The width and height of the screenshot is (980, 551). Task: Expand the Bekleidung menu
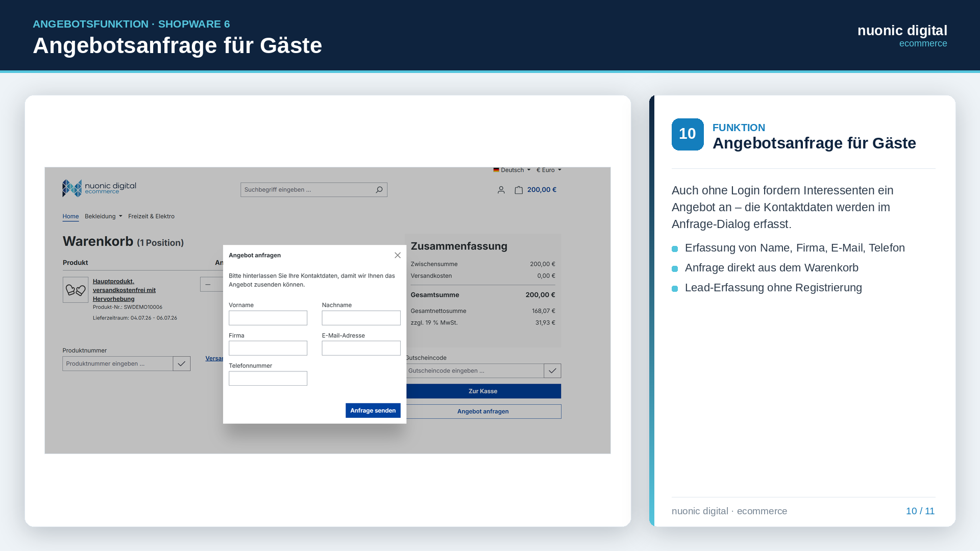click(104, 216)
